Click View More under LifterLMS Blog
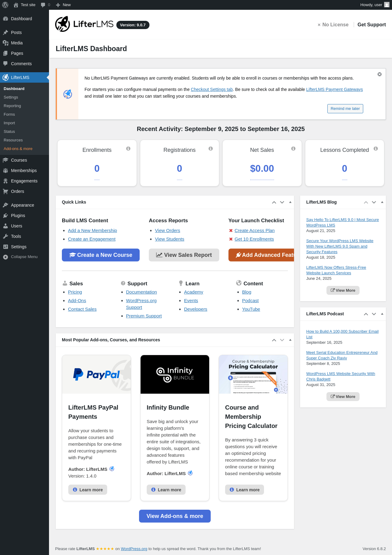Image resolution: width=392 pixels, height=555 pixels. (343, 291)
